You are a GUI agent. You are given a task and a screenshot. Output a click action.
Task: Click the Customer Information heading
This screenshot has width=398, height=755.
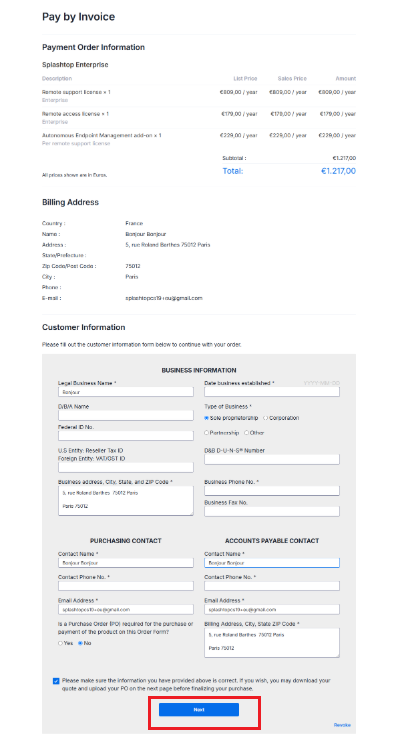click(84, 327)
